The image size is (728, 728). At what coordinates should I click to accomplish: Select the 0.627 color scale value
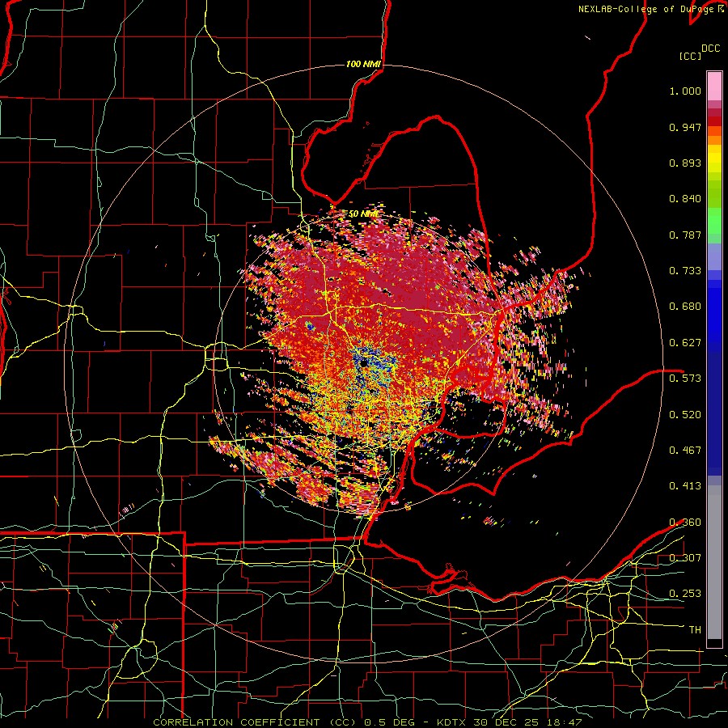pos(685,343)
